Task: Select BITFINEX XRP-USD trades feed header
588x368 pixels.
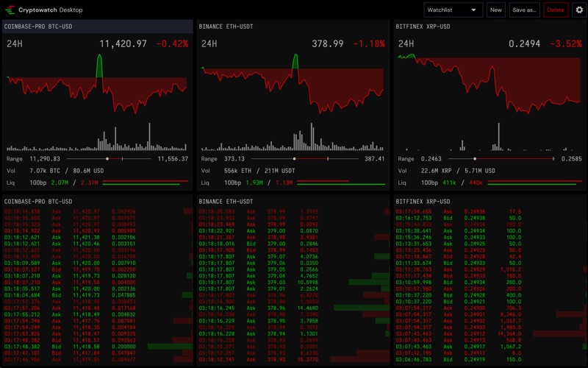Action: click(490, 202)
